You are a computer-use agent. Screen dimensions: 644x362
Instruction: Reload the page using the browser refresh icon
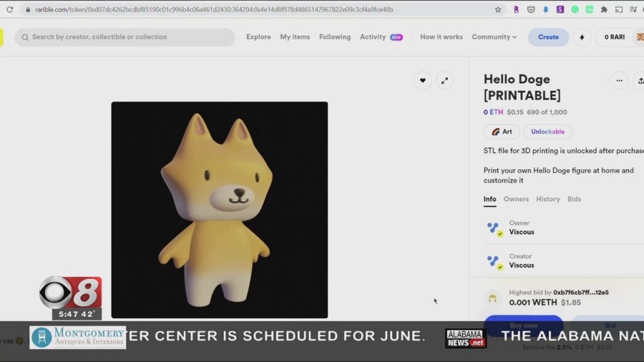pyautogui.click(x=9, y=9)
